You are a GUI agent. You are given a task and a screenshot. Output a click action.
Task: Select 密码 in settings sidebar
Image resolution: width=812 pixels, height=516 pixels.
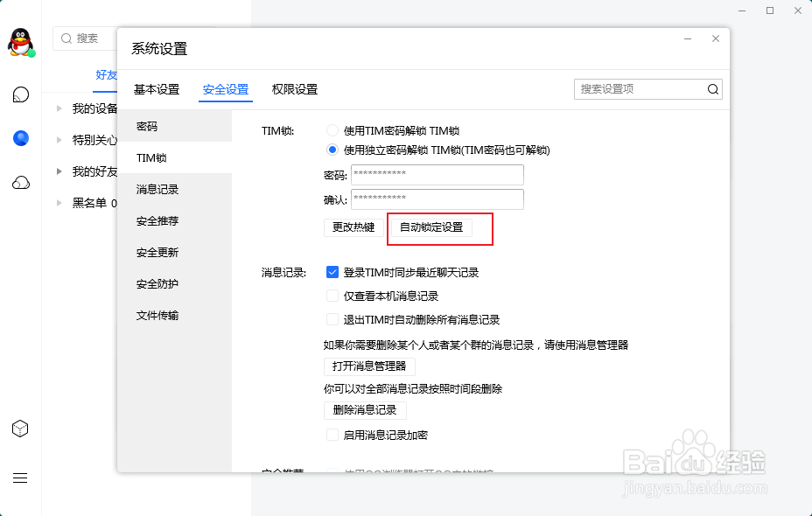(174, 126)
